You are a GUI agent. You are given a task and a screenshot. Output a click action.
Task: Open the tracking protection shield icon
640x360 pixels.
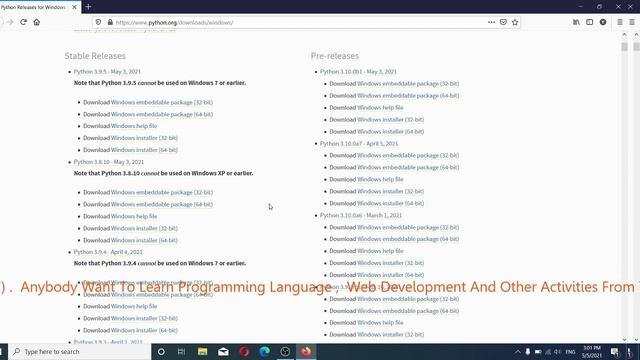click(x=98, y=22)
